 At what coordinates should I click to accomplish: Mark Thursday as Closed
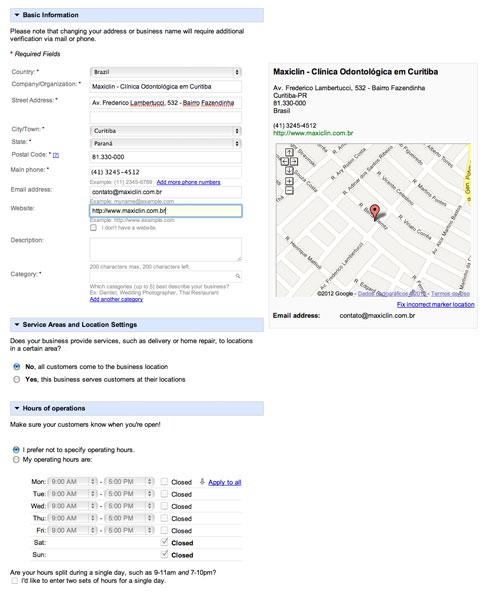[164, 518]
